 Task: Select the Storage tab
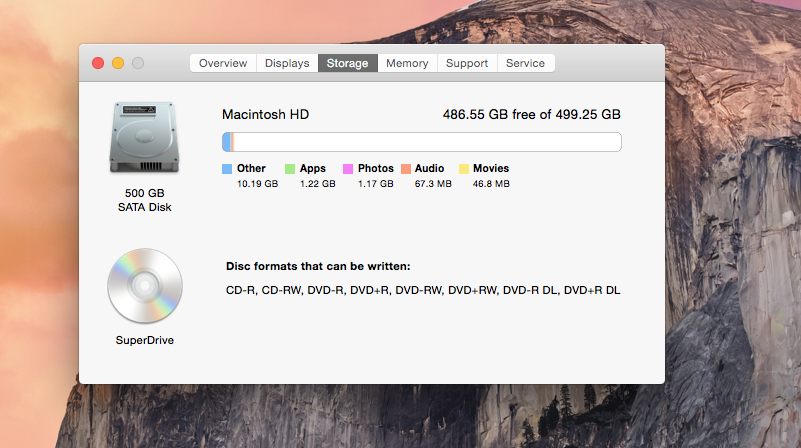[x=347, y=63]
